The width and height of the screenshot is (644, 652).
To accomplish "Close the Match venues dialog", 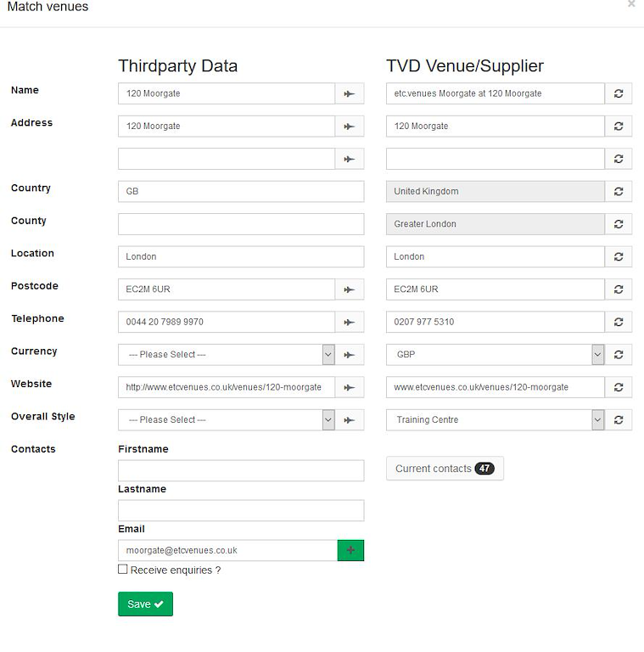I will 631,3.
